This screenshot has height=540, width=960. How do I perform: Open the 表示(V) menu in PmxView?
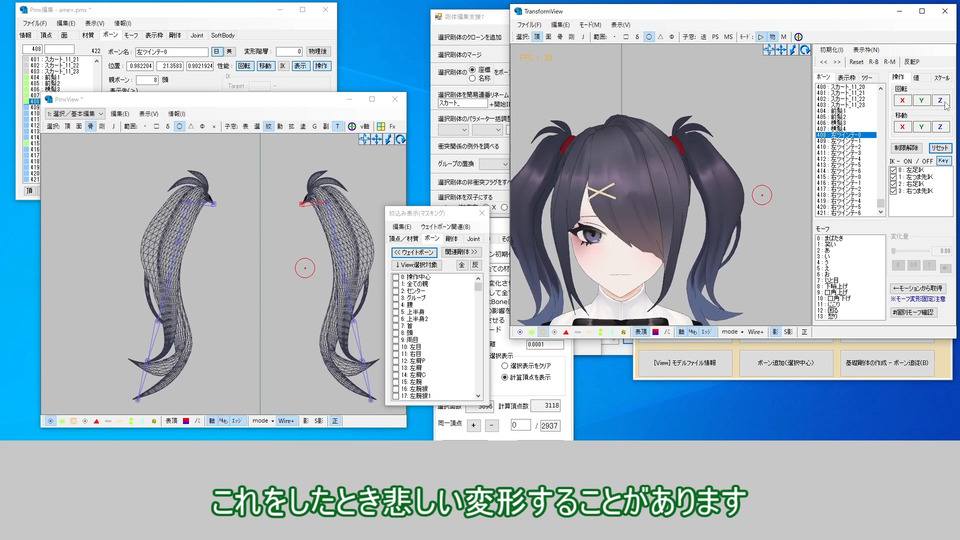click(x=148, y=113)
